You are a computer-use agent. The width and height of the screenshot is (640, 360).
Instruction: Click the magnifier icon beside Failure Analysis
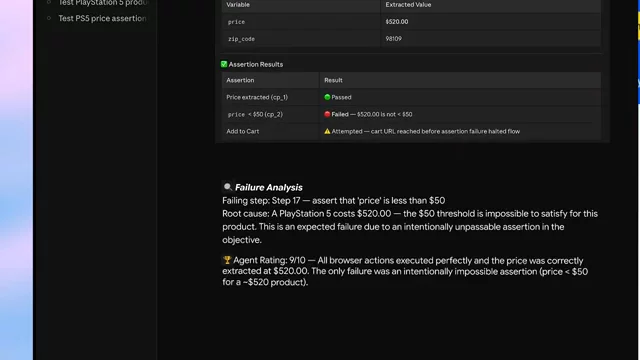pos(228,187)
